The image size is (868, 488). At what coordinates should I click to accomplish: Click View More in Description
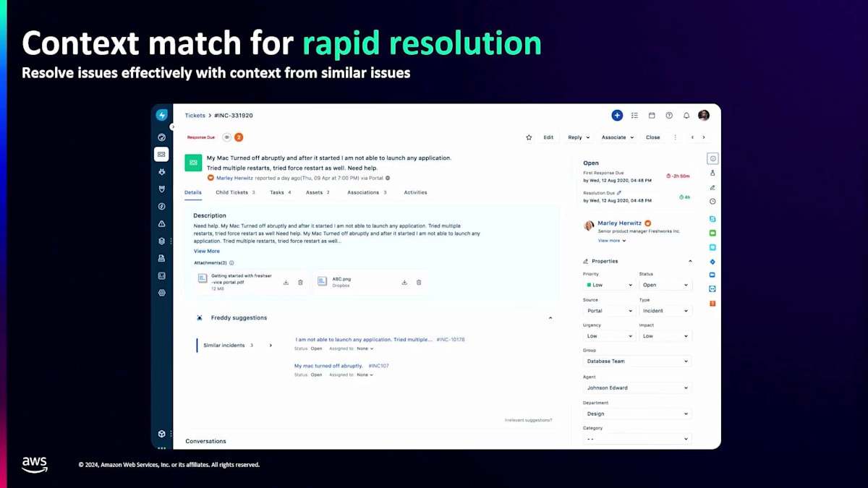tap(207, 252)
